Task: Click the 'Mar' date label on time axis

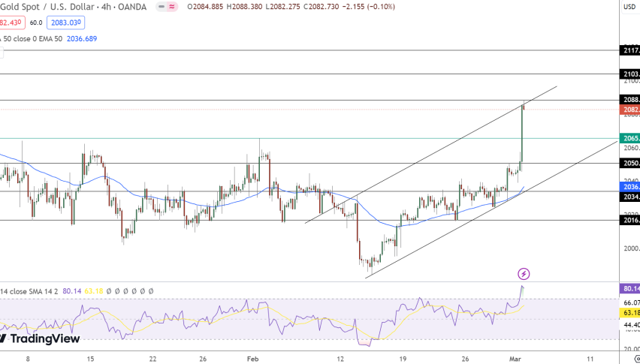Action: (515, 359)
